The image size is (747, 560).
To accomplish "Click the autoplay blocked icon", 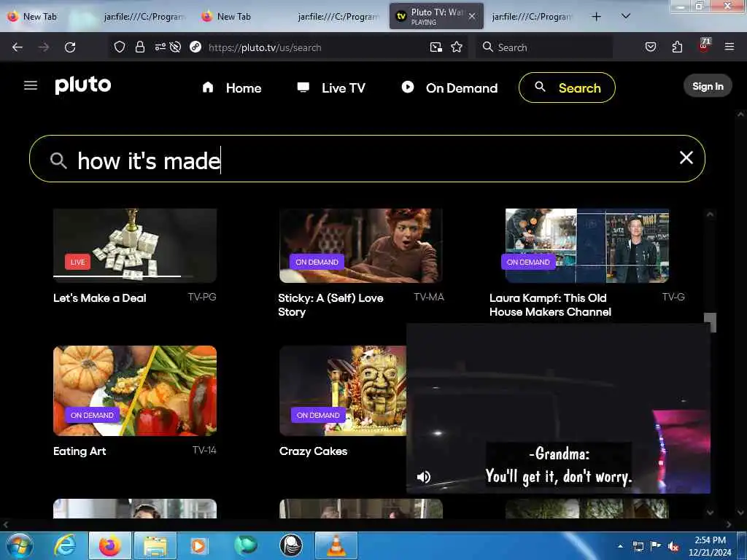I will [x=175, y=47].
